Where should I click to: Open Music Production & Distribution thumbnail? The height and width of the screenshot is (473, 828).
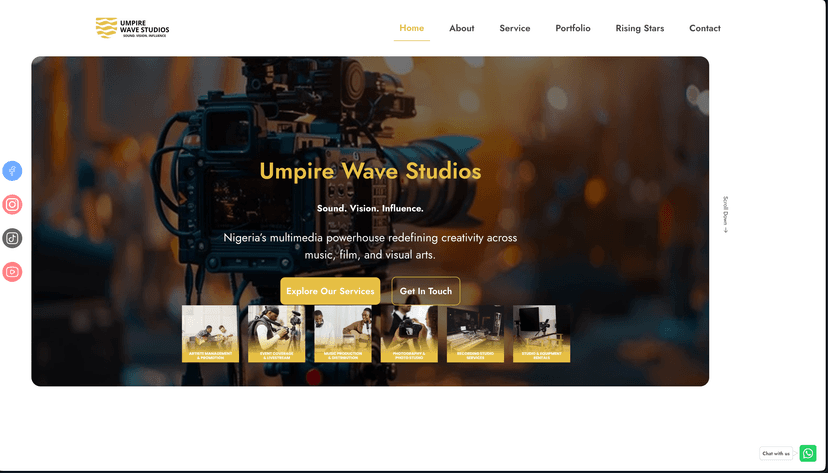(x=343, y=334)
